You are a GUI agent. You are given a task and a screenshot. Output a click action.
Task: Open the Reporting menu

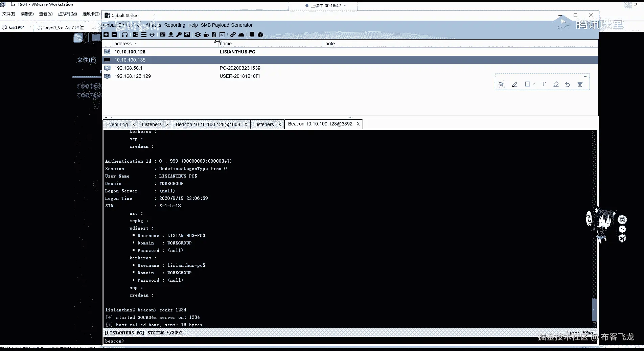click(x=175, y=25)
